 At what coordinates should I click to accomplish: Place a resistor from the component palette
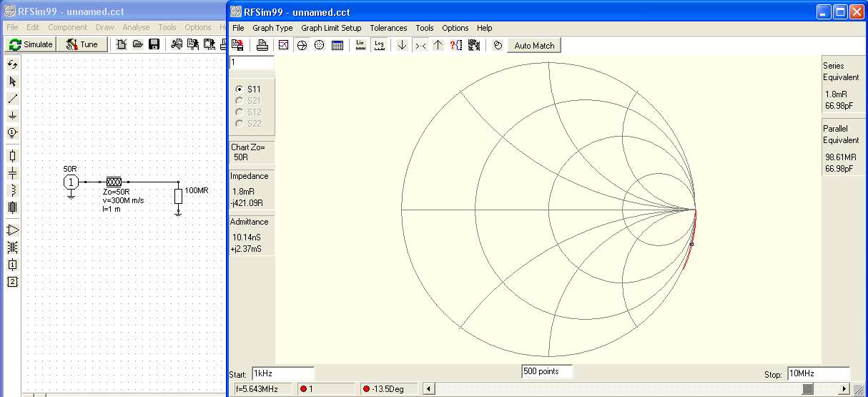(12, 155)
